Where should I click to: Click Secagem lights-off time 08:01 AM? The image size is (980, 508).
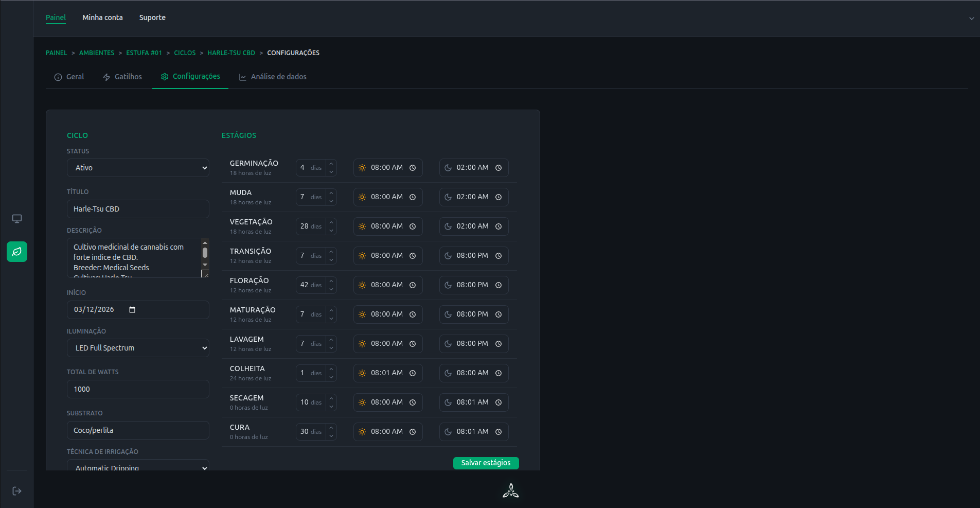472,402
